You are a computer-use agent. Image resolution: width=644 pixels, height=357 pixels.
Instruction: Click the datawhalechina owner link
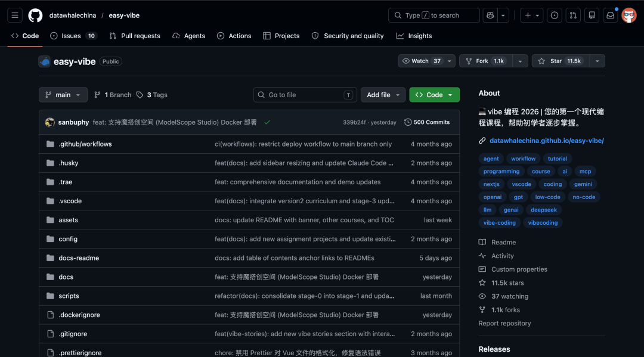[73, 15]
